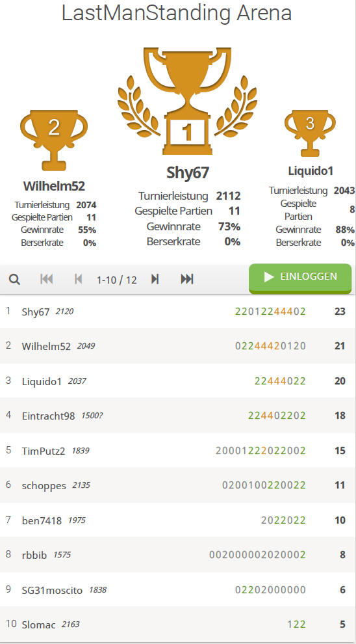Select TimPutz2 in the standings list
356x644 pixels.
click(178, 451)
